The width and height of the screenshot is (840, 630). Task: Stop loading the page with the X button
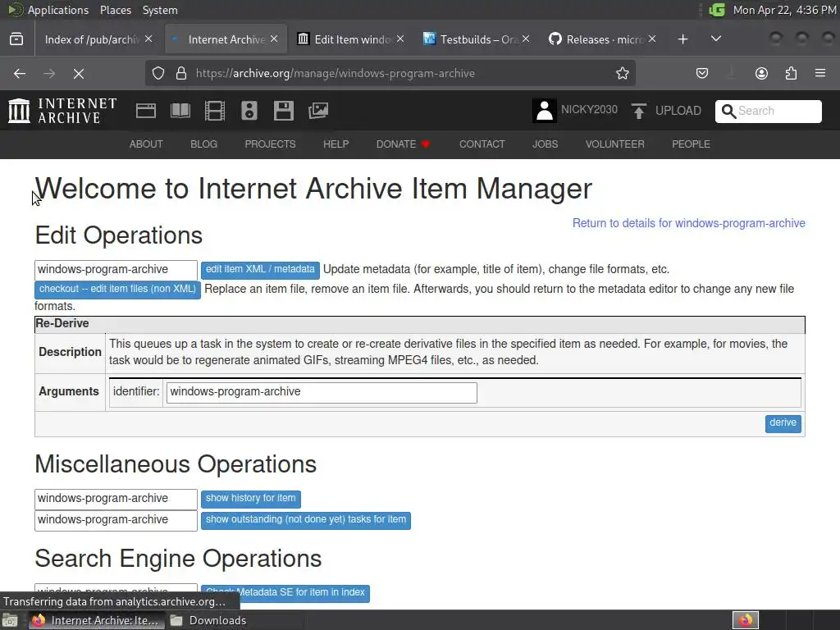coord(79,73)
